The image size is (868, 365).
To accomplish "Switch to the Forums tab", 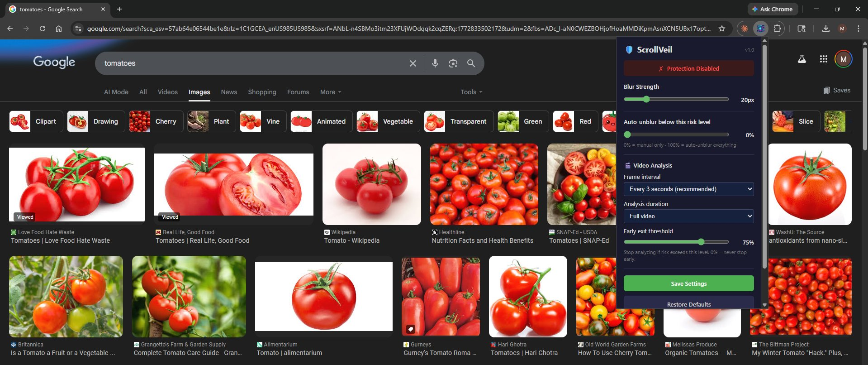I will (298, 92).
